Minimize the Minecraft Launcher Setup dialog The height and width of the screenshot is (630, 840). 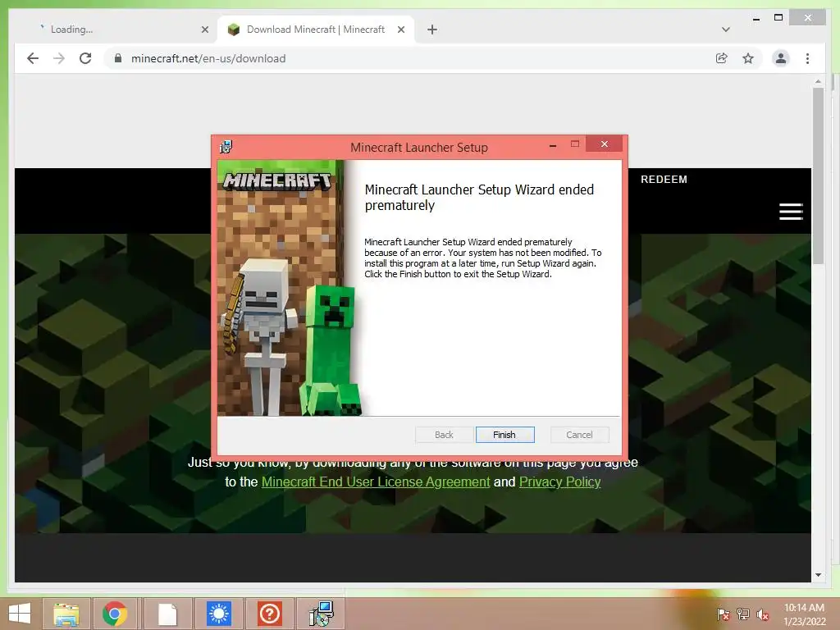tap(553, 144)
